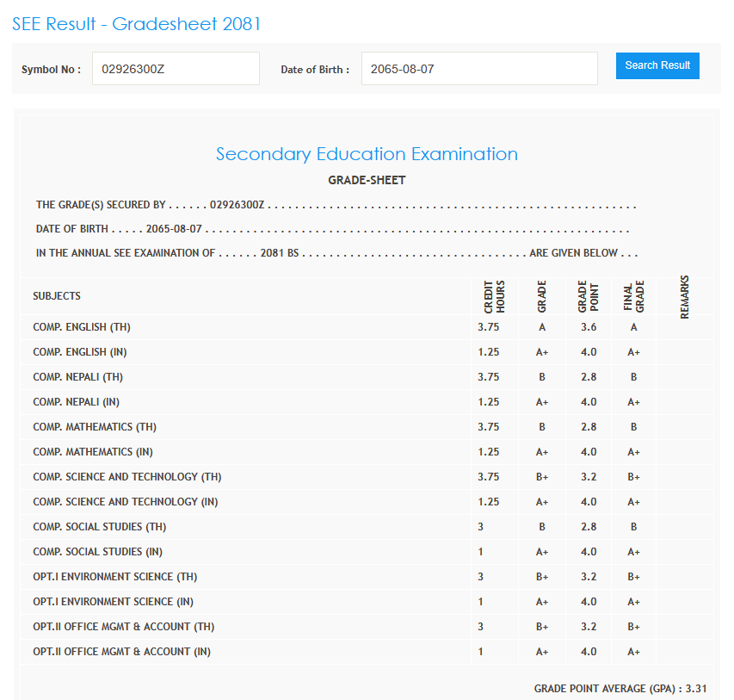Click the REMARKS column header
734x700 pixels.
[685, 297]
